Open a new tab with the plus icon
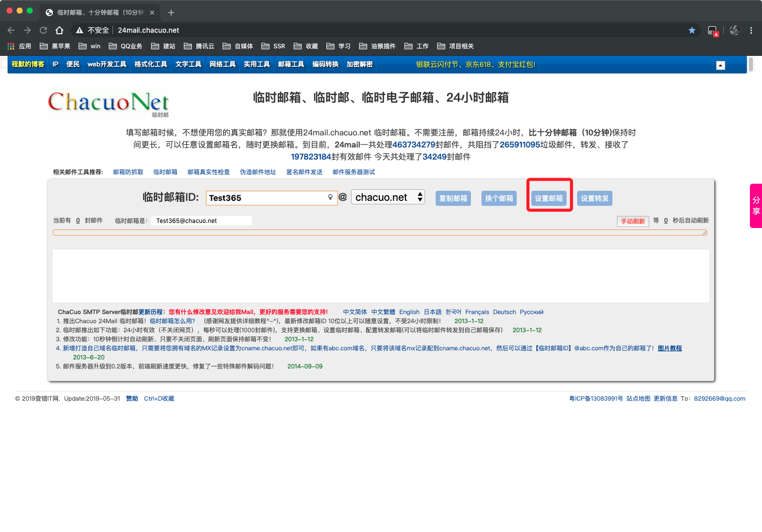 (171, 13)
